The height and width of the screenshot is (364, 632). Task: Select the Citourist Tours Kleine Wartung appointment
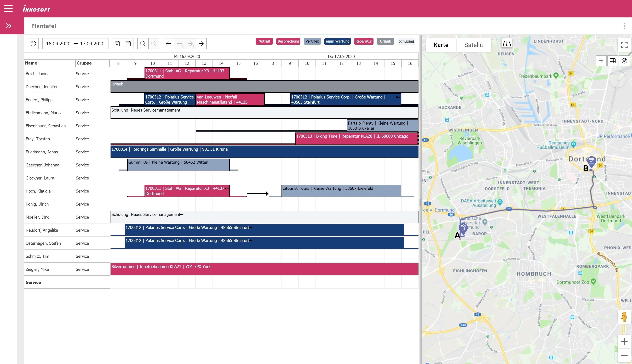[x=341, y=191]
